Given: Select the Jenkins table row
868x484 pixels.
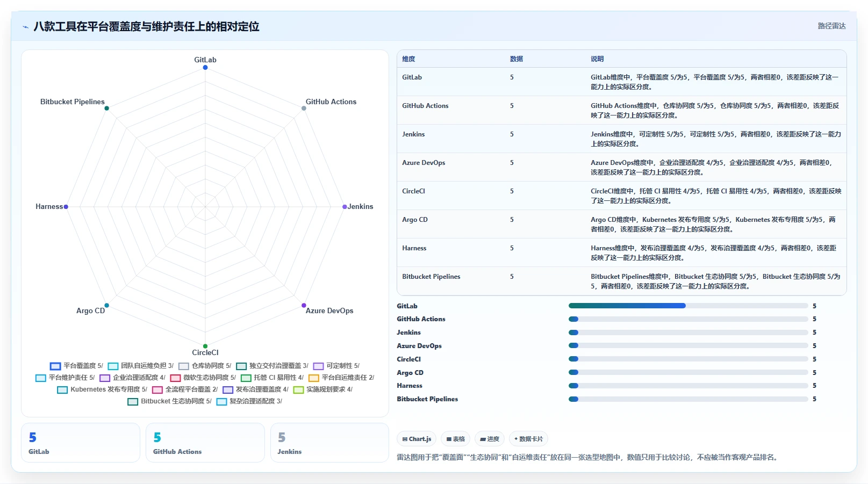Looking at the screenshot, I should [621, 139].
